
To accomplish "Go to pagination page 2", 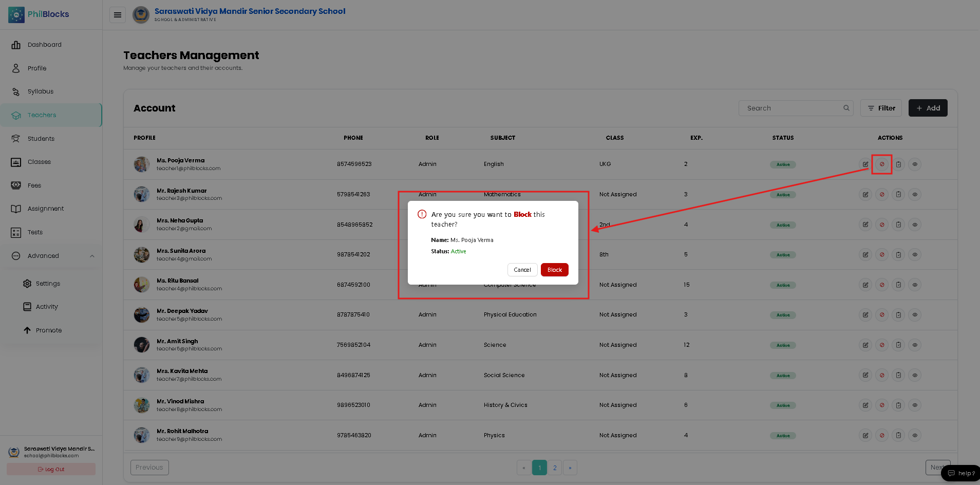I will (x=555, y=468).
